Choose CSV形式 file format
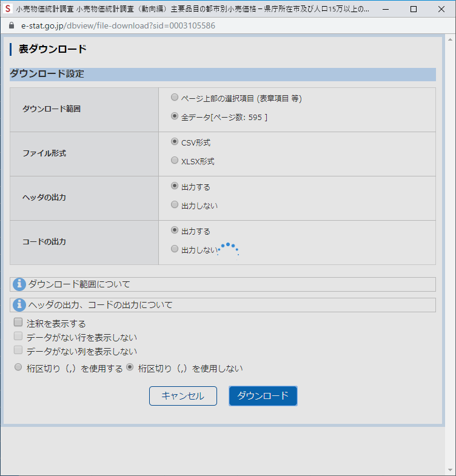The height and width of the screenshot is (476, 456). point(175,142)
